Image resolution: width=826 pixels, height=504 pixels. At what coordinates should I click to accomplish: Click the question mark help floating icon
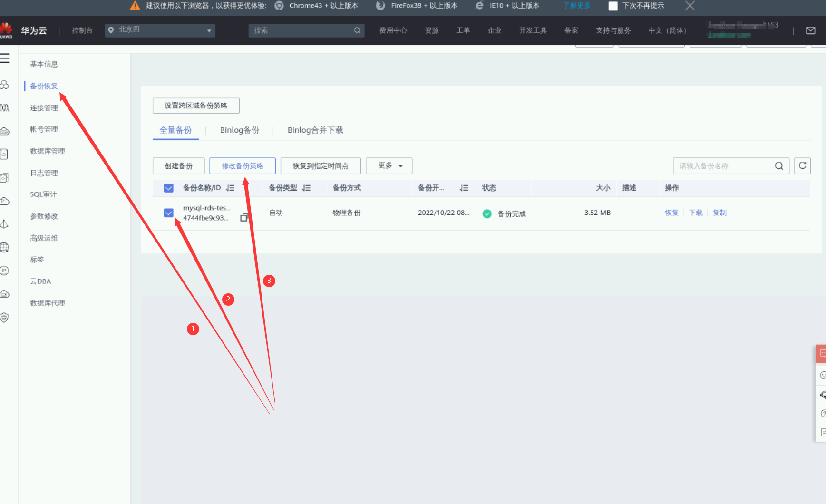823,414
